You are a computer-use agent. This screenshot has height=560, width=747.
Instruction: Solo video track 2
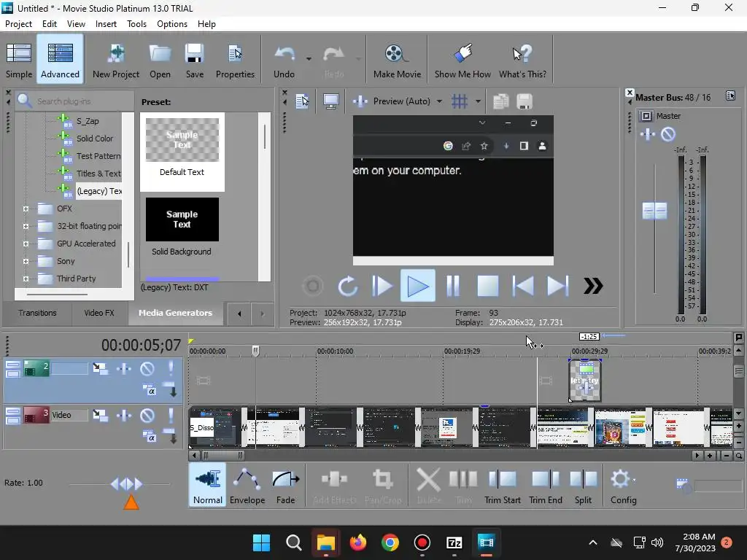[171, 368]
